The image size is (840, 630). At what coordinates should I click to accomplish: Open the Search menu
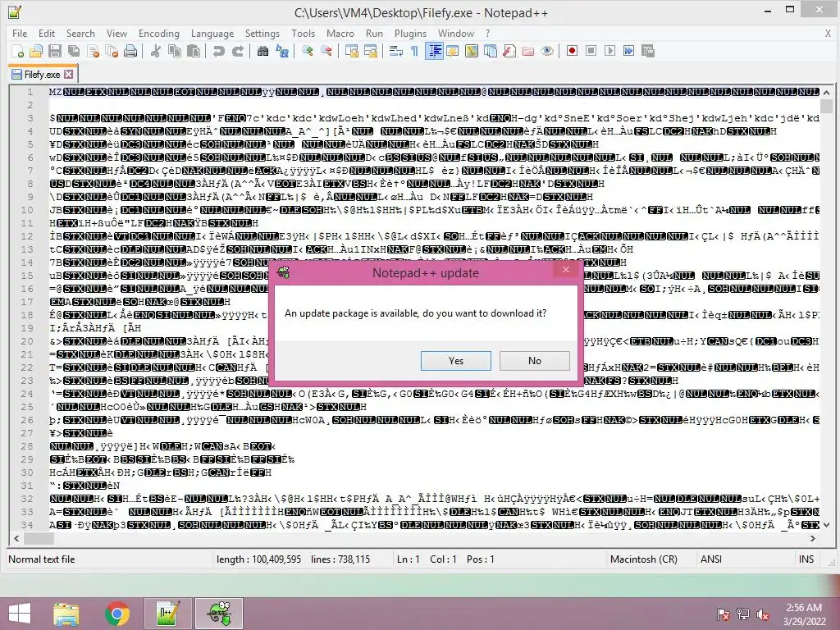[x=80, y=33]
